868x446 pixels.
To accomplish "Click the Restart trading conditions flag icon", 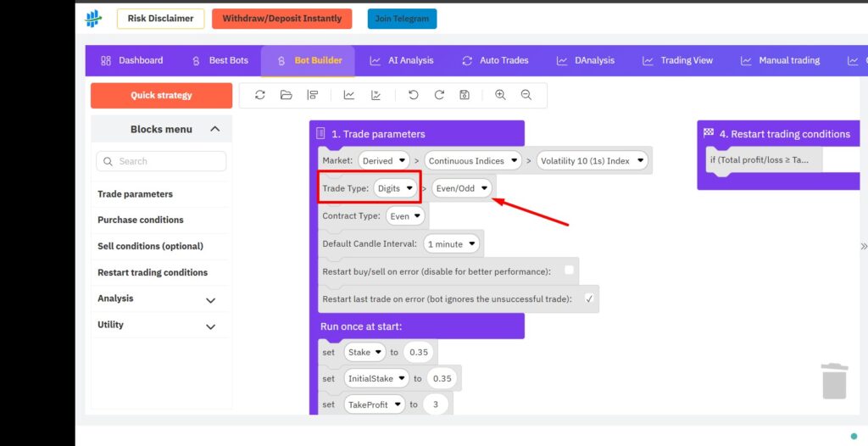I will pyautogui.click(x=709, y=133).
